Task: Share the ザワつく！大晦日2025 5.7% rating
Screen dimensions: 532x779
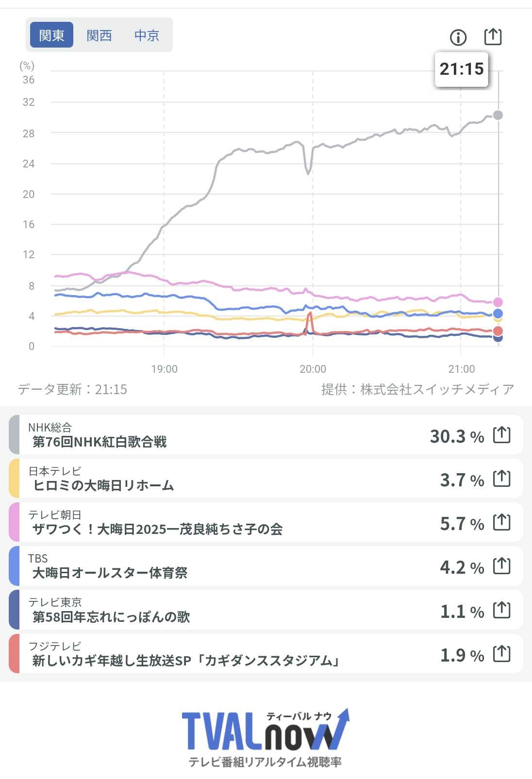Action: click(501, 522)
